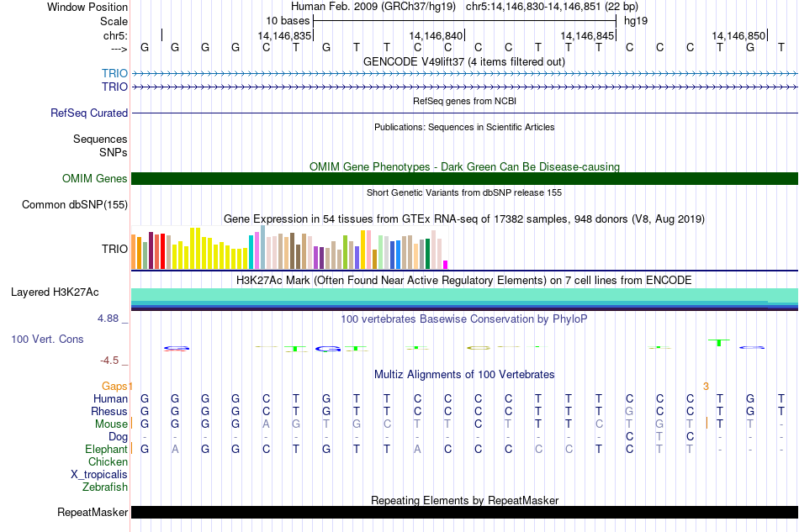
Task: Click the Window Position track label
Action: [x=87, y=7]
